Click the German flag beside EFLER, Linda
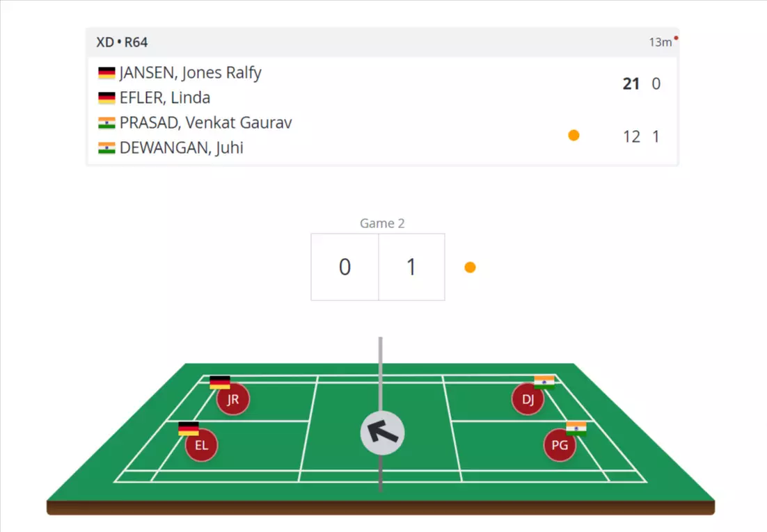This screenshot has height=532, width=767. pyautogui.click(x=106, y=98)
